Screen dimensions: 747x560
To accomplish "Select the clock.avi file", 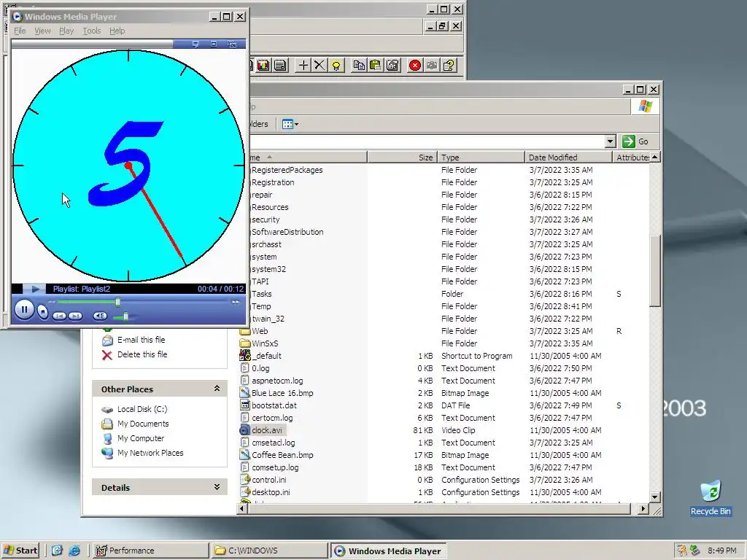I will pos(267,430).
